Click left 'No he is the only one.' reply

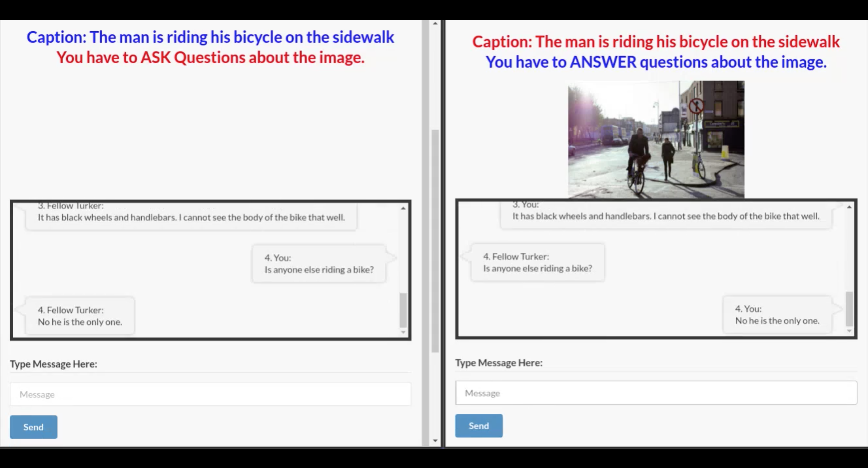(x=80, y=316)
